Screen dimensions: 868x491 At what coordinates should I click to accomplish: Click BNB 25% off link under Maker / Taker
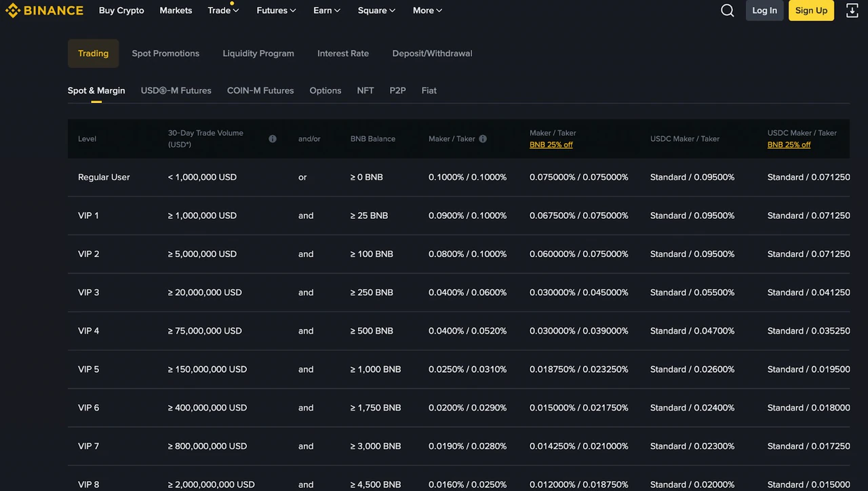pos(551,144)
